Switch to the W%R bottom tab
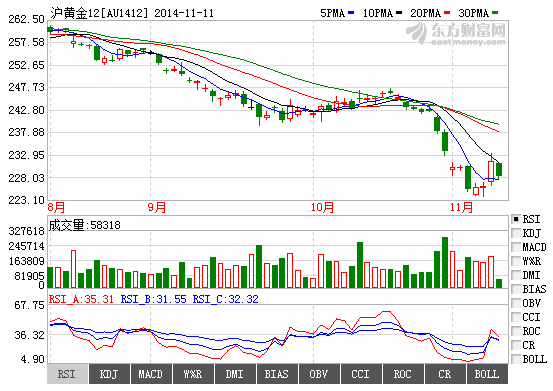The image size is (553, 391). pos(193,374)
